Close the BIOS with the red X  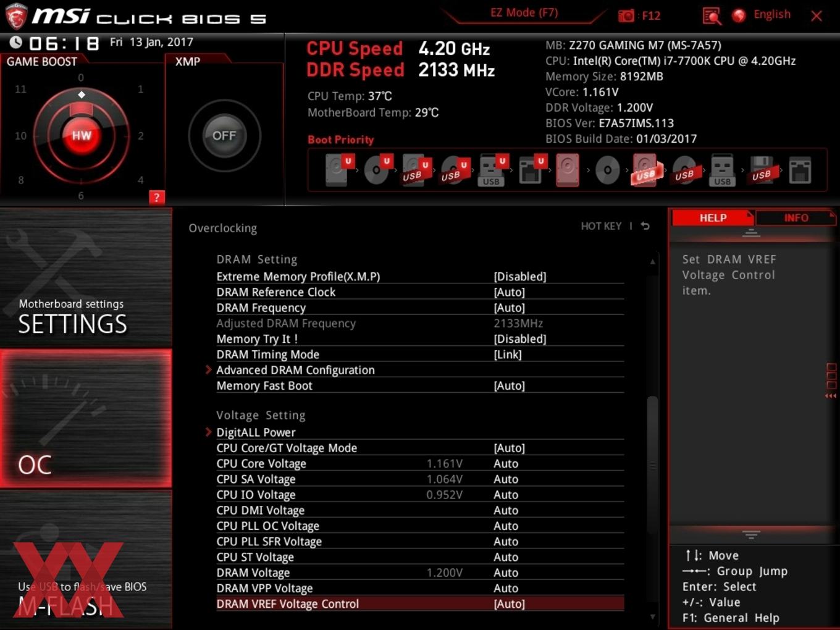(x=817, y=16)
